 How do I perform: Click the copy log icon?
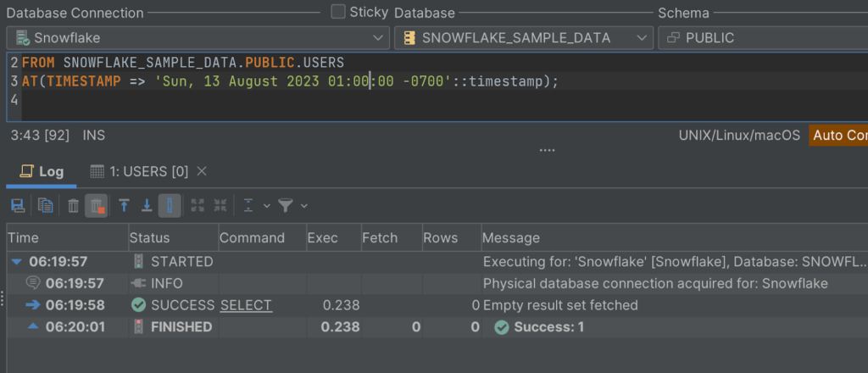pyautogui.click(x=46, y=206)
